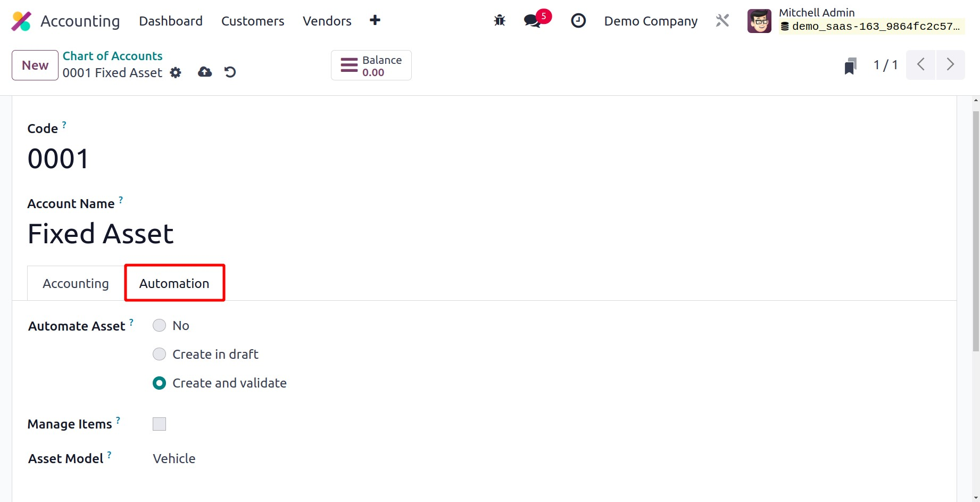Open the gear actions menu for the record

[176, 73]
